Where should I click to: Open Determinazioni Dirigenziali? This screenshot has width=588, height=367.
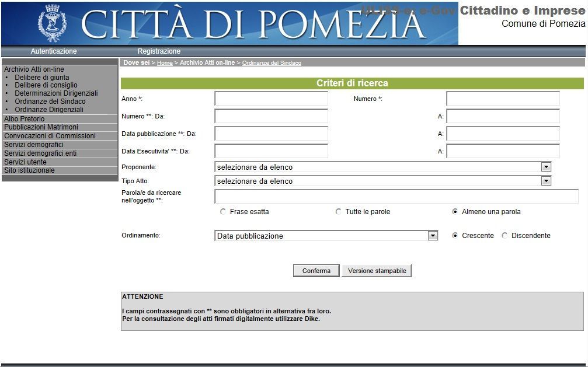pyautogui.click(x=56, y=93)
